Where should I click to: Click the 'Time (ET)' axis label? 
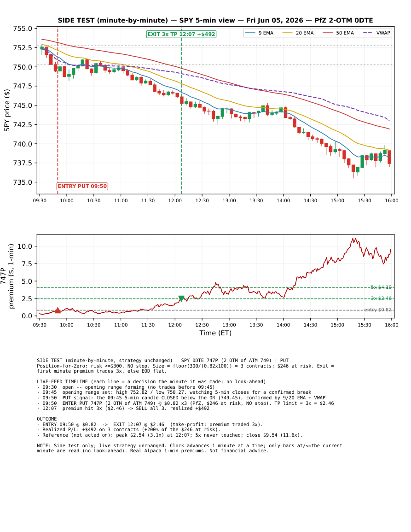[215, 333]
